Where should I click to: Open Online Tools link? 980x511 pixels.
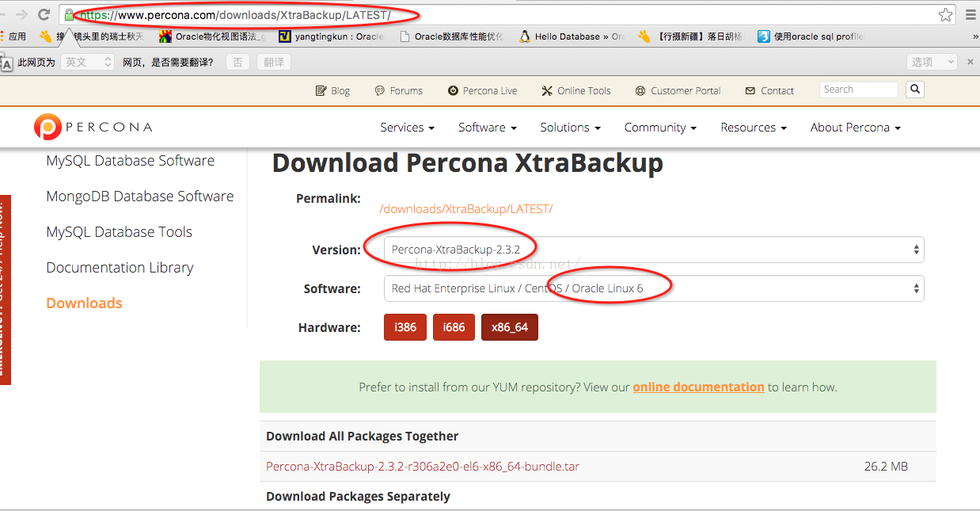click(x=576, y=90)
